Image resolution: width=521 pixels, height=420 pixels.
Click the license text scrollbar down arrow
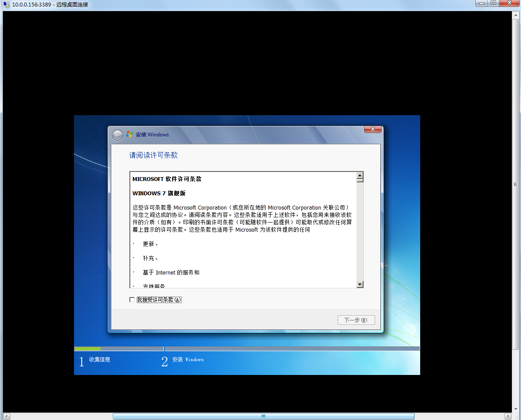(360, 284)
